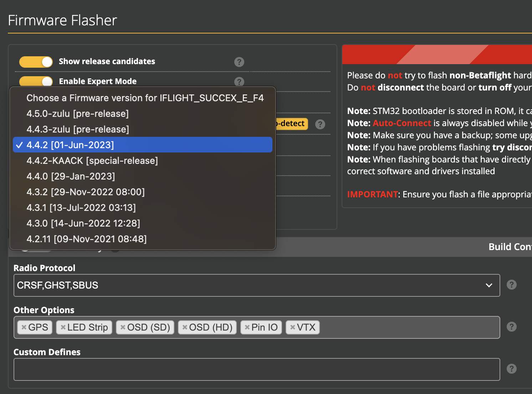Open help for the Custom Defines field
532x394 pixels.
pos(512,368)
